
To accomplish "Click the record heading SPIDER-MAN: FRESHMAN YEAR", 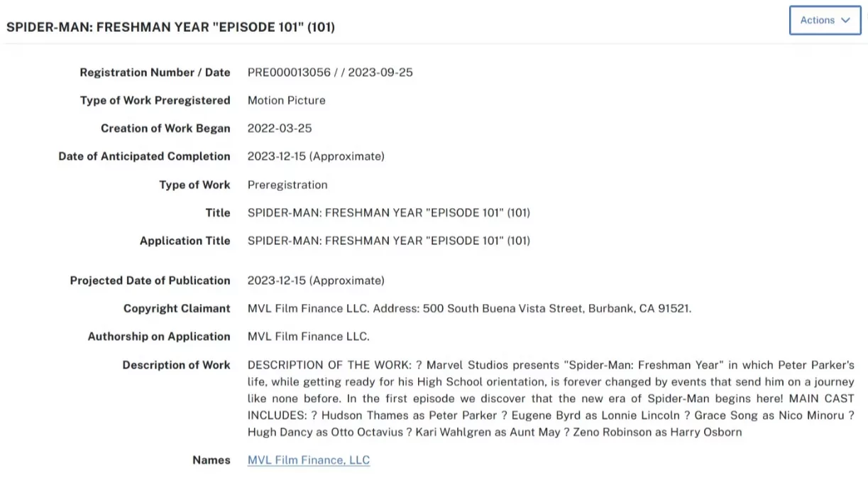I will [x=170, y=27].
